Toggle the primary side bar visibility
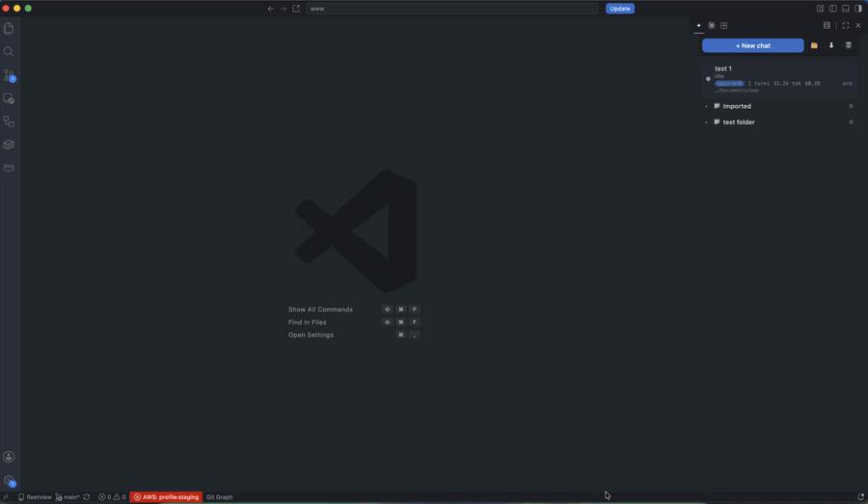The height and width of the screenshot is (504, 868). click(833, 9)
